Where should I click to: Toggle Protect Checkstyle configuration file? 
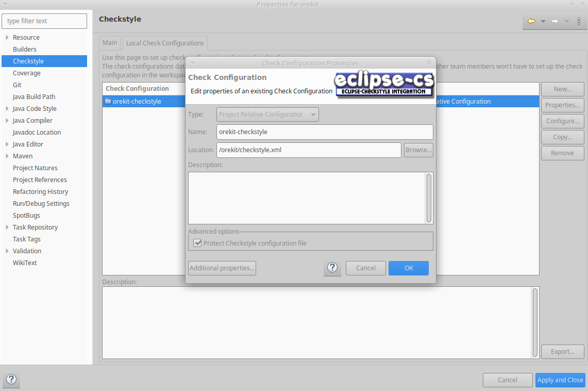coord(197,242)
